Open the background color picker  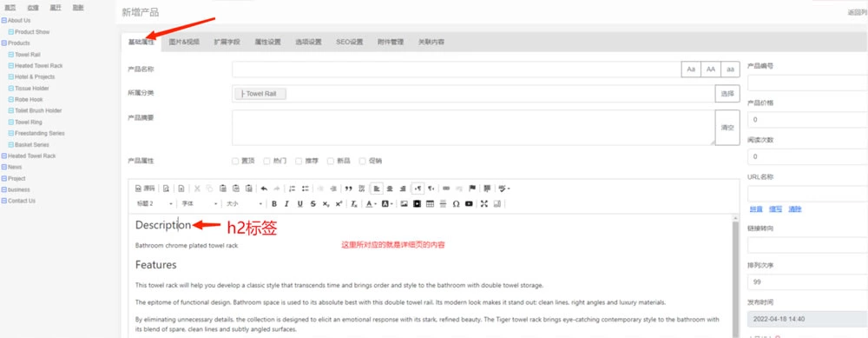[x=388, y=204]
